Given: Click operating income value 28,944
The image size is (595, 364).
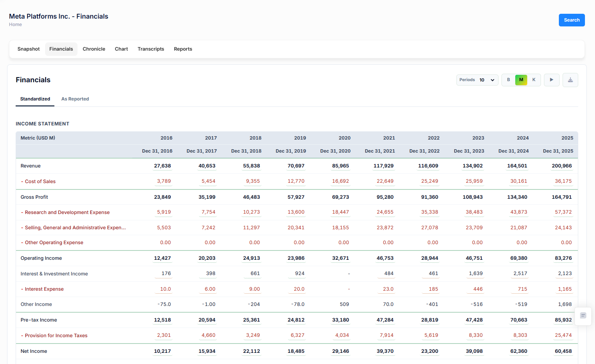Looking at the screenshot, I should pyautogui.click(x=430, y=258).
